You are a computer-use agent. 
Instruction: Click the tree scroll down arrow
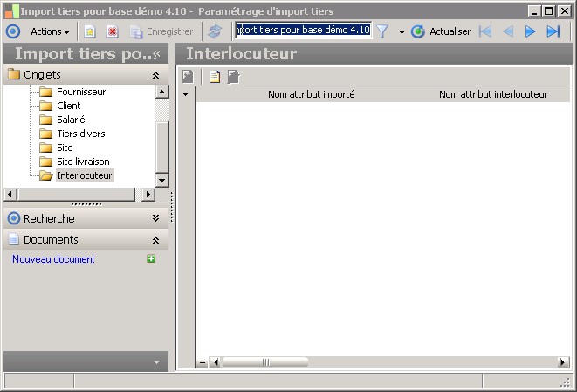161,181
